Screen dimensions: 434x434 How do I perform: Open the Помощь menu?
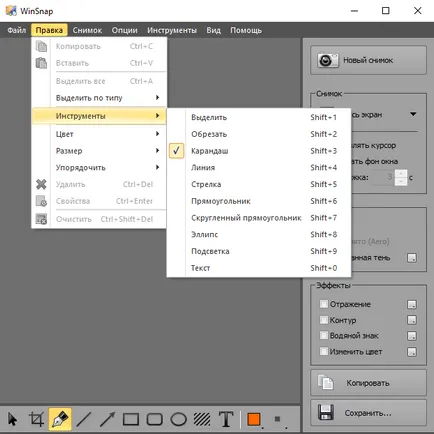pos(246,30)
